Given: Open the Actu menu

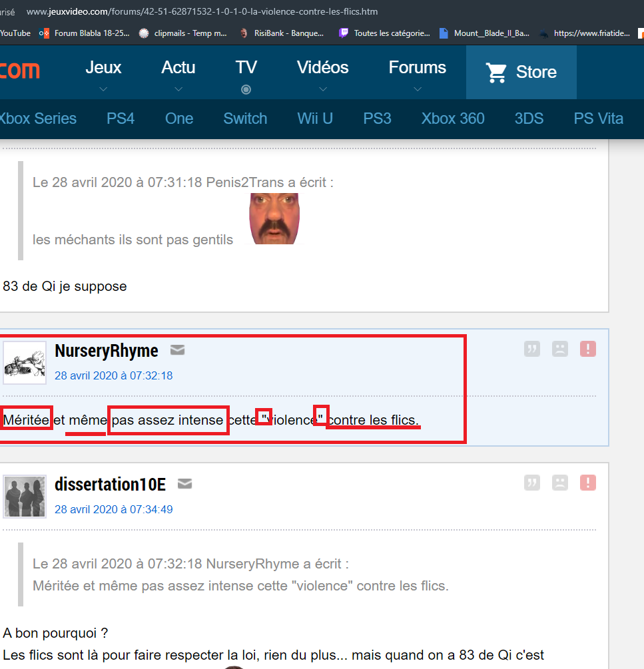Looking at the screenshot, I should tap(178, 68).
